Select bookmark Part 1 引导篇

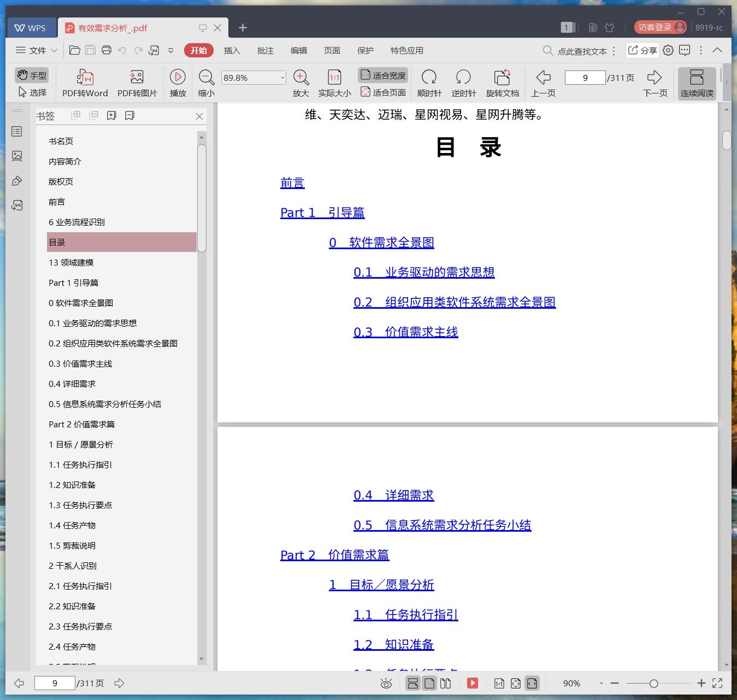73,283
